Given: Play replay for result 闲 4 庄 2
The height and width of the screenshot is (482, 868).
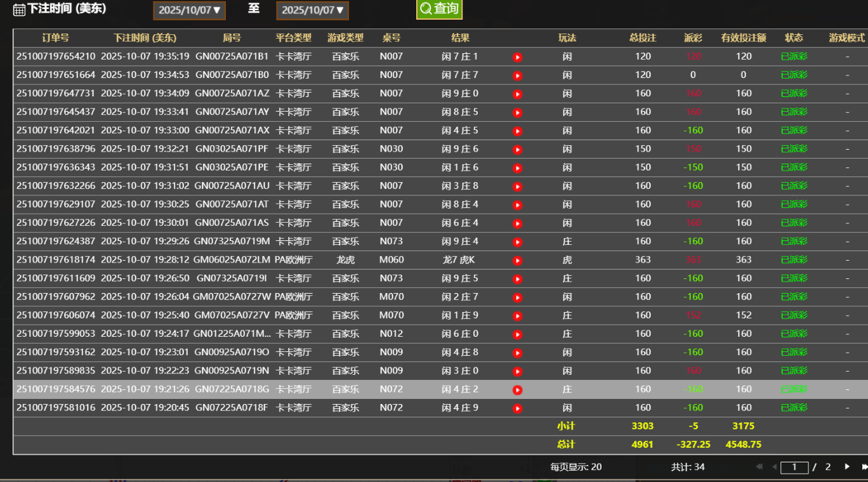Looking at the screenshot, I should 517,390.
